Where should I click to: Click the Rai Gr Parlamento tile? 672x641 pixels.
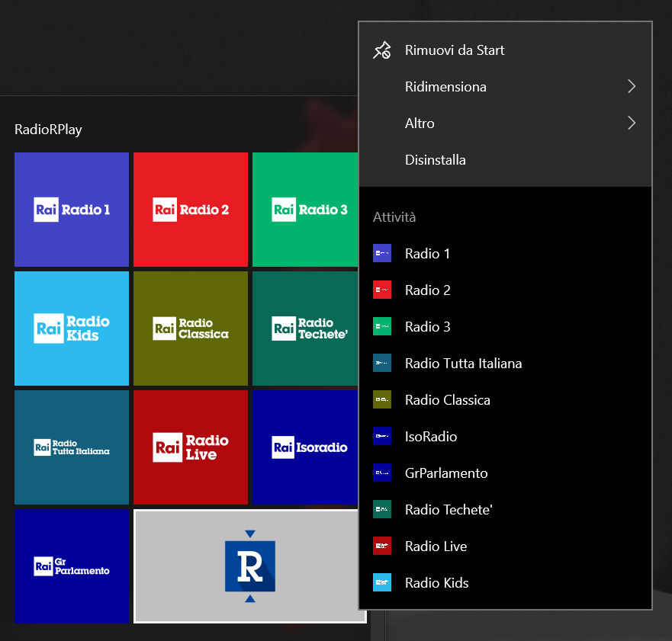[72, 566]
